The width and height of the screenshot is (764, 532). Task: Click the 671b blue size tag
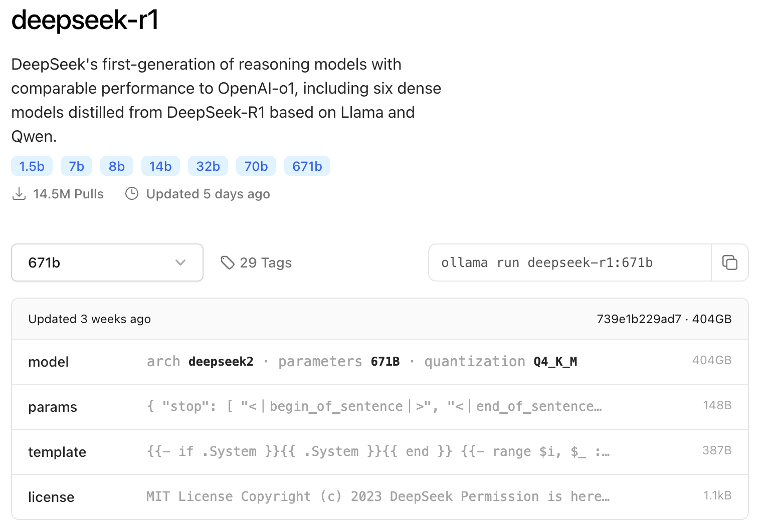[307, 166]
